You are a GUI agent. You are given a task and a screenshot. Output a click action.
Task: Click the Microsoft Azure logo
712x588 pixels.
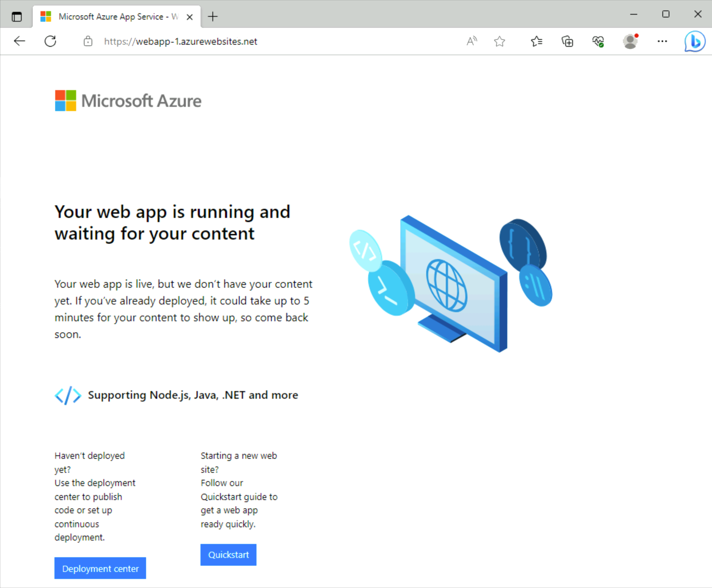click(x=128, y=101)
